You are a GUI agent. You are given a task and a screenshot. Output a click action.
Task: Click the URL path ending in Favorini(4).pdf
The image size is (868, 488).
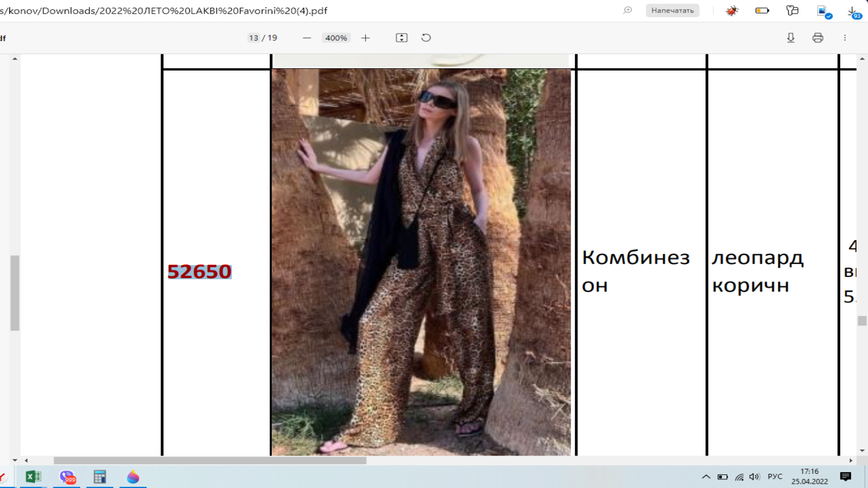[163, 10]
